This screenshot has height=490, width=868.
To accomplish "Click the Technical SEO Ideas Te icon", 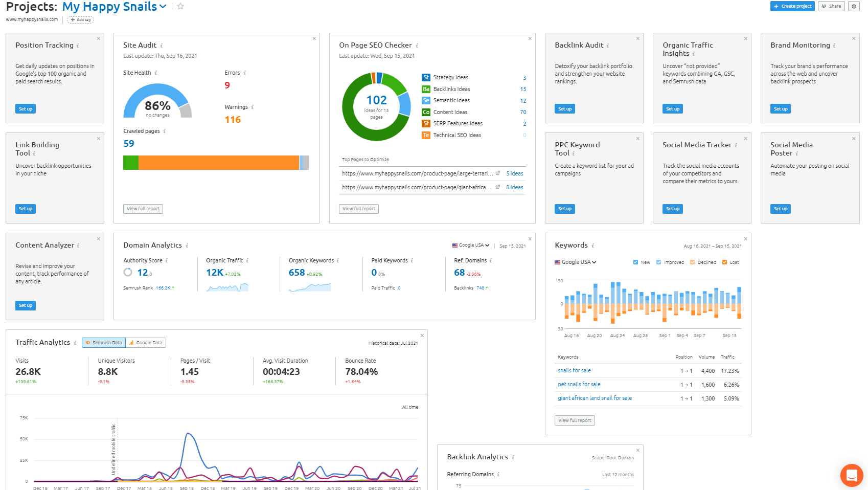I will click(426, 135).
